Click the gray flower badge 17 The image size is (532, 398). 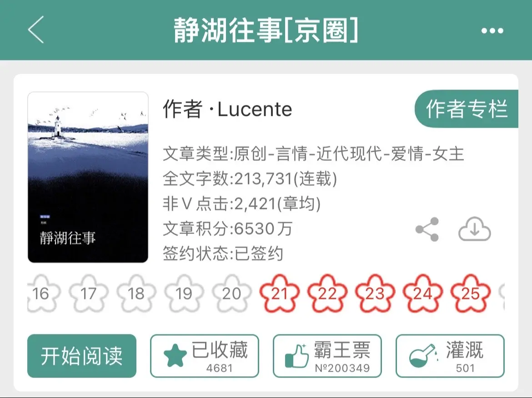point(89,294)
